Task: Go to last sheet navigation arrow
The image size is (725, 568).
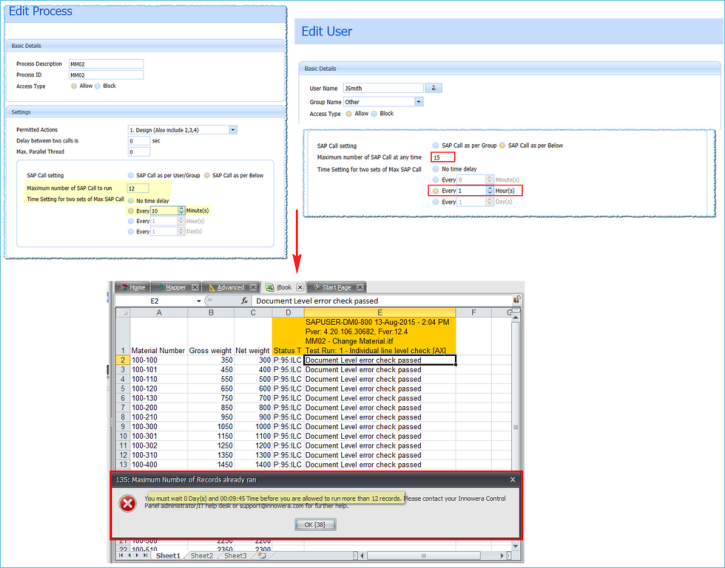Action: [x=145, y=556]
